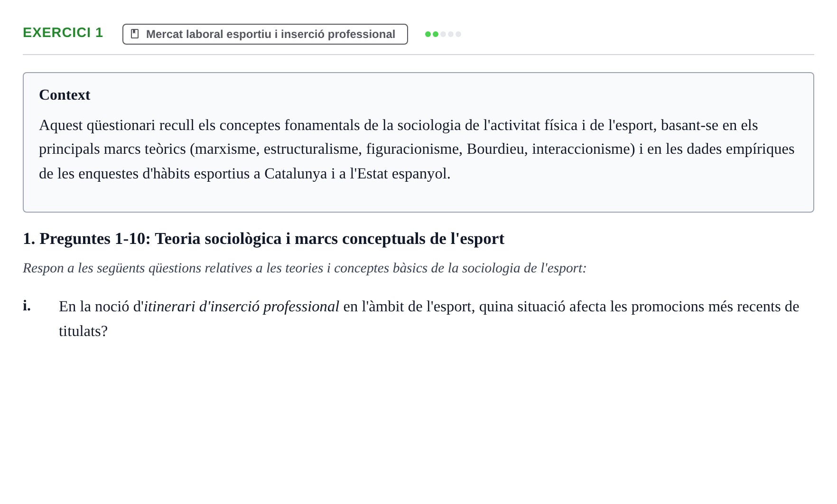837x504 pixels.
Task: Click the Preguntes 1-10 section heading
Action: pyautogui.click(x=263, y=239)
